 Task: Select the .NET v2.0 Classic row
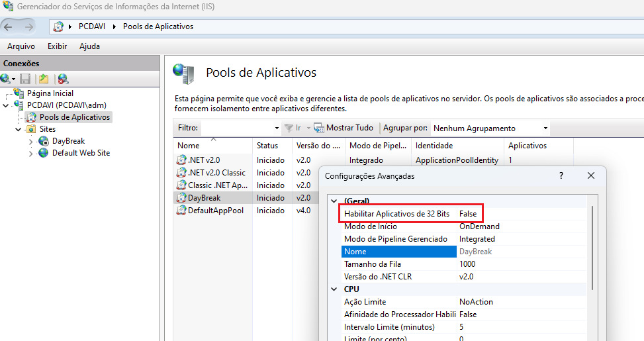click(x=217, y=173)
